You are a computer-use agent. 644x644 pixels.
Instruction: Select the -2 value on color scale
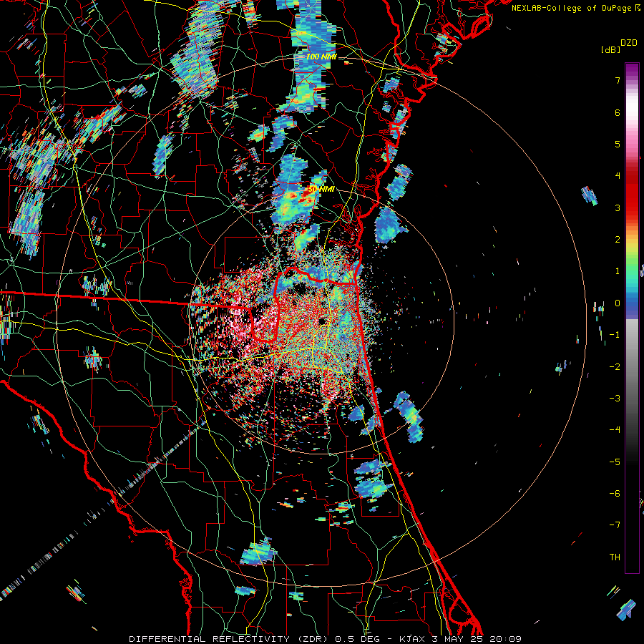pos(615,367)
